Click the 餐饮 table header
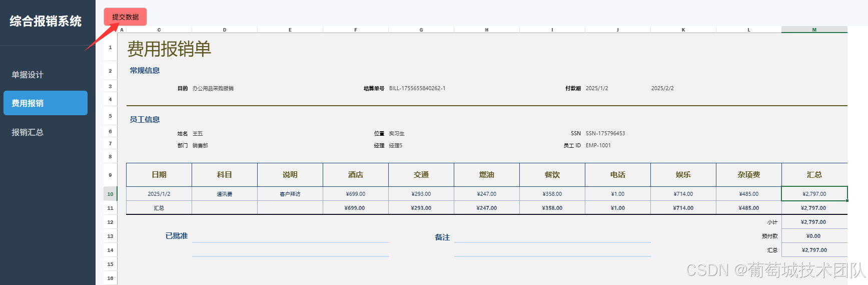This screenshot has width=868, height=285. coord(552,175)
